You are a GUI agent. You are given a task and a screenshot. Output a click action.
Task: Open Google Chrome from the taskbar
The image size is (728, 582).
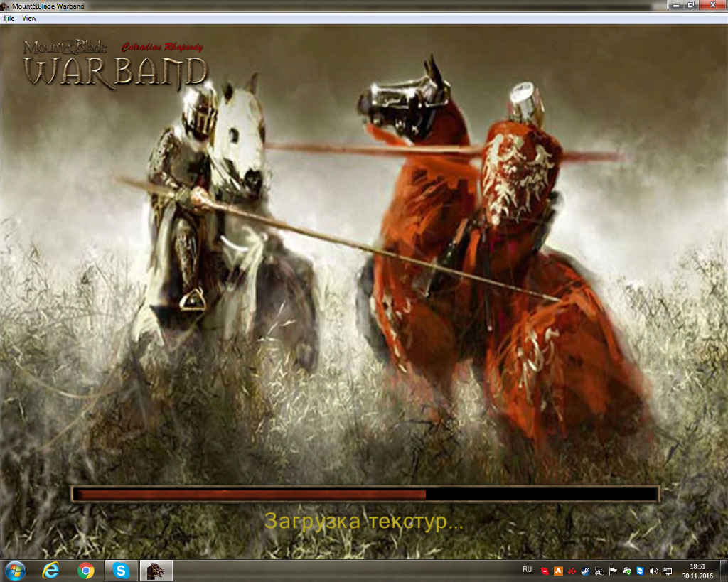[86, 570]
